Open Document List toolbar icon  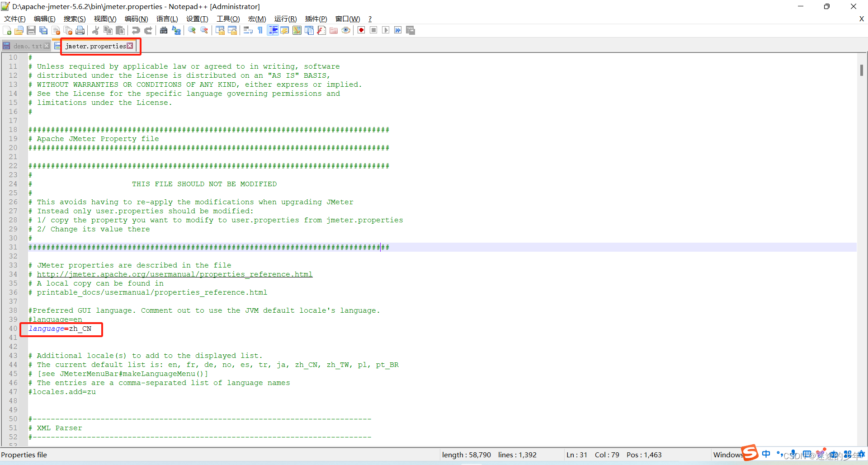tap(309, 30)
